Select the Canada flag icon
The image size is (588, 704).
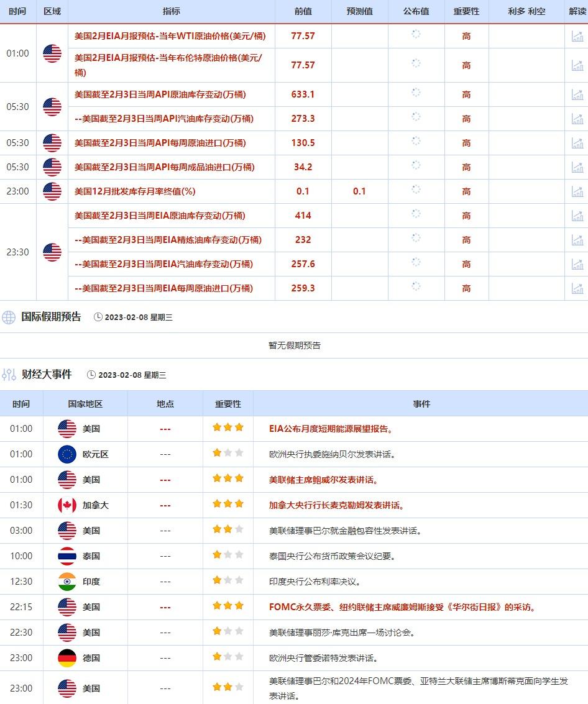click(67, 505)
